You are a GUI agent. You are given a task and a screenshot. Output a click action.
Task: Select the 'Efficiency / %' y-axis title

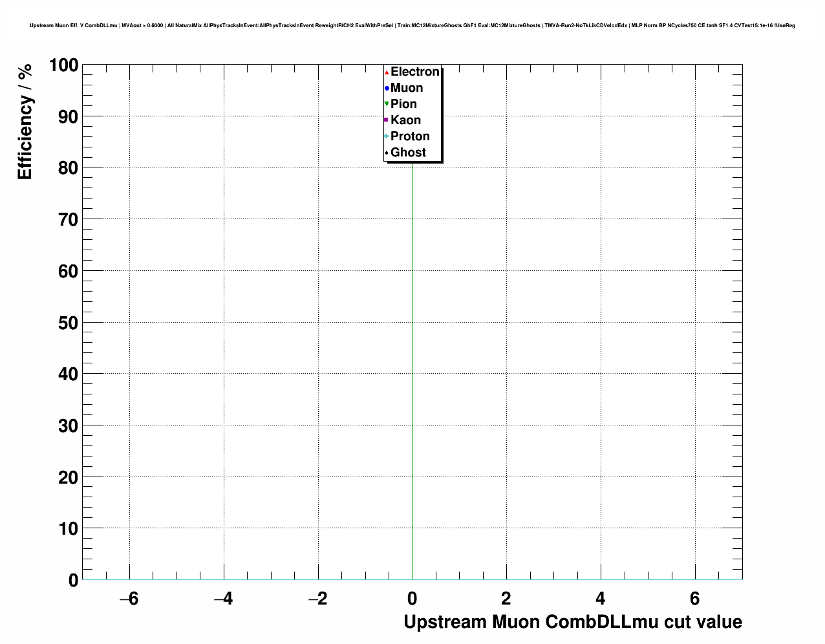(x=25, y=122)
